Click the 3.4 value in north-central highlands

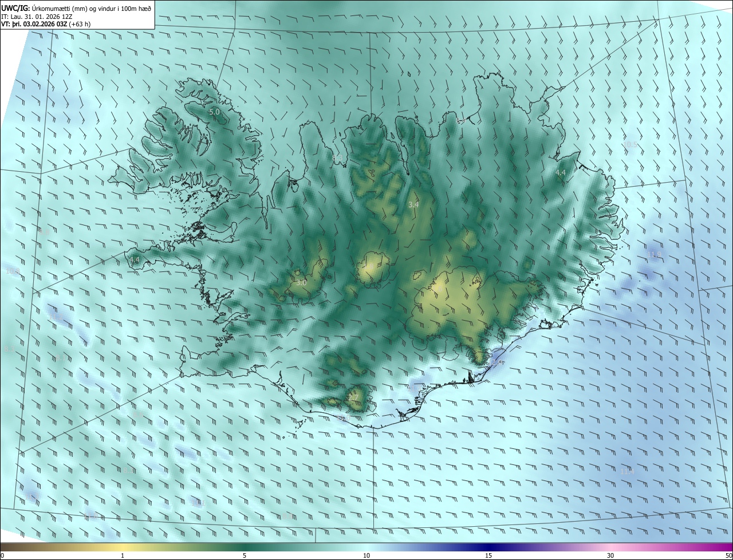click(413, 204)
